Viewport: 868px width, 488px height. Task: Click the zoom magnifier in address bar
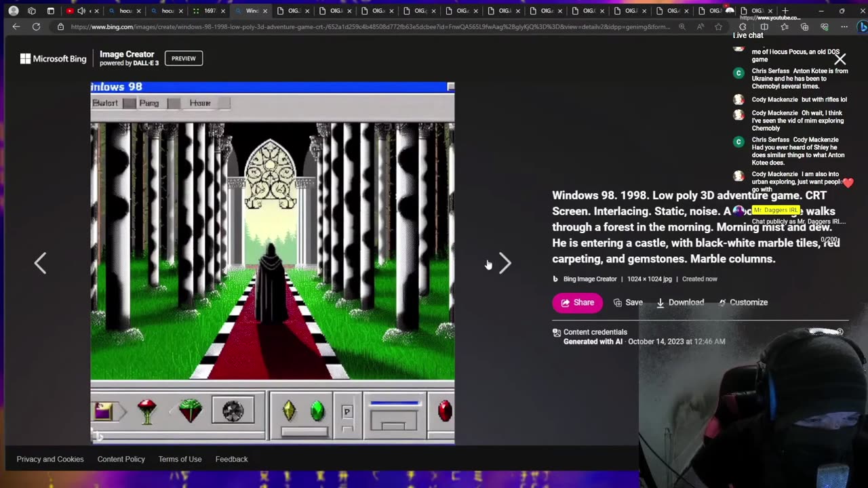tap(682, 26)
